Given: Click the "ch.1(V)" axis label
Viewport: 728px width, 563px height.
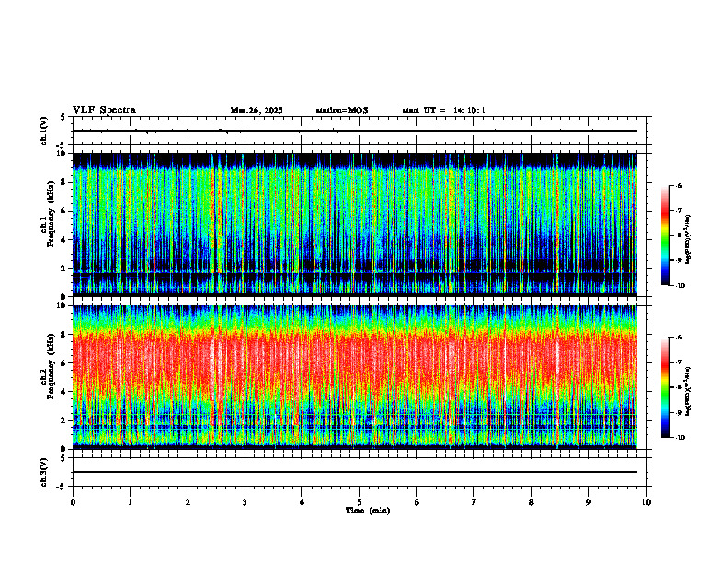Looking at the screenshot, I should tap(44, 131).
